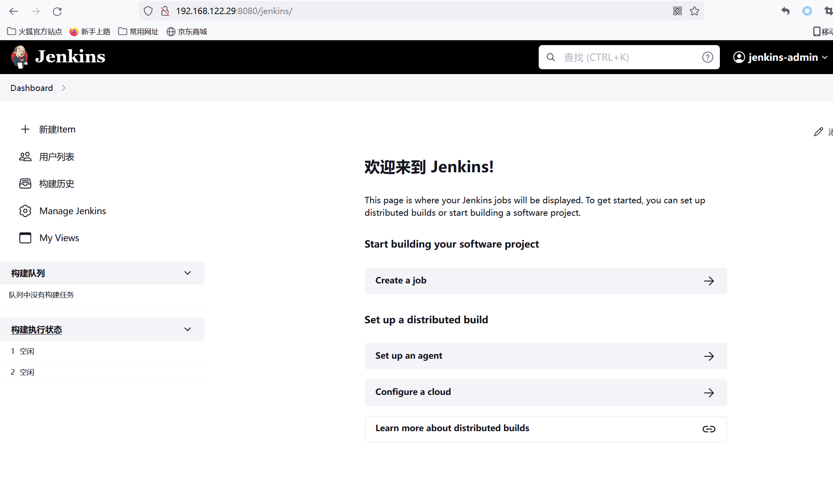Collapse the 构建执行状态 panel chevron
833x504 pixels.
188,329
